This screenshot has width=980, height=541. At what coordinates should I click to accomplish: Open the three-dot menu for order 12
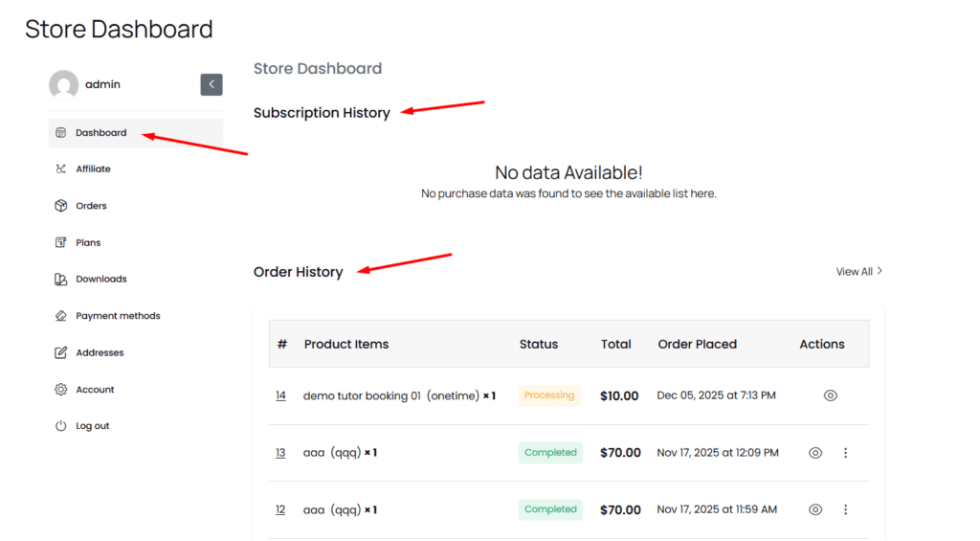click(845, 510)
